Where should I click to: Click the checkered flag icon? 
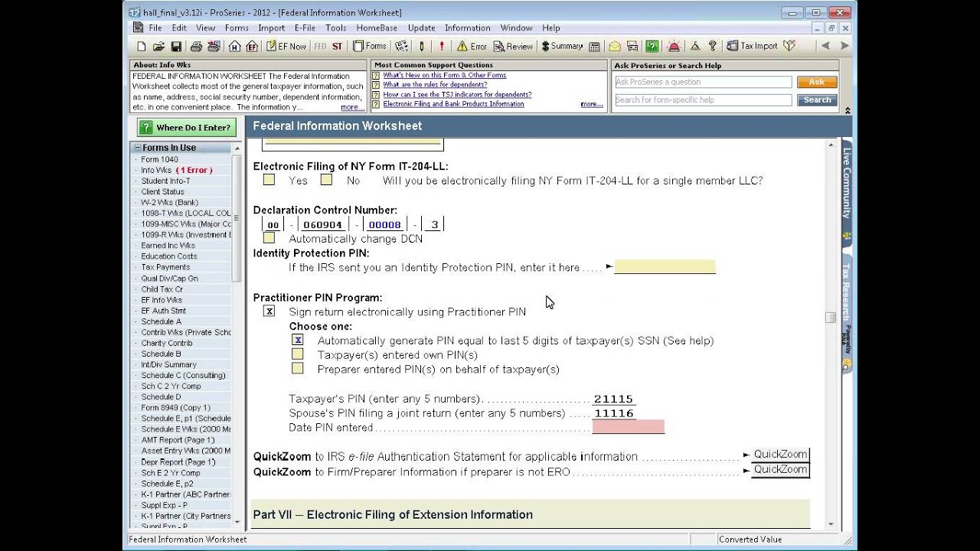[x=401, y=46]
